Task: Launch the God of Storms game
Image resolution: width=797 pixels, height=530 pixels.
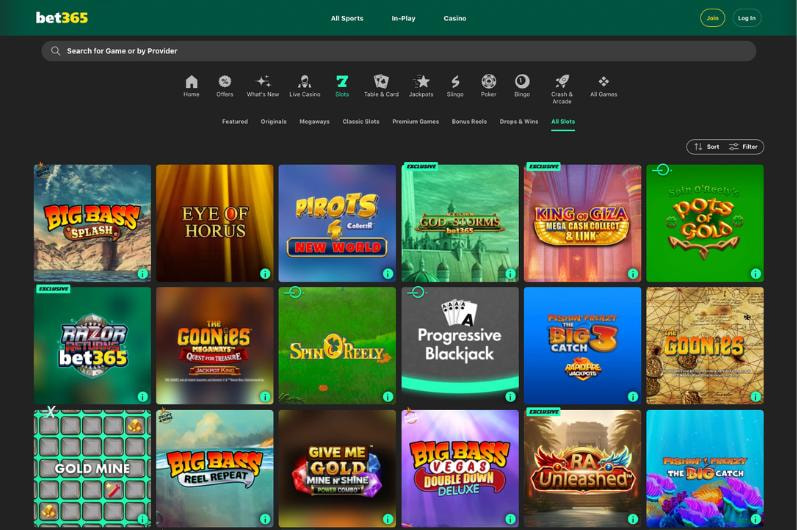Action: (460, 223)
